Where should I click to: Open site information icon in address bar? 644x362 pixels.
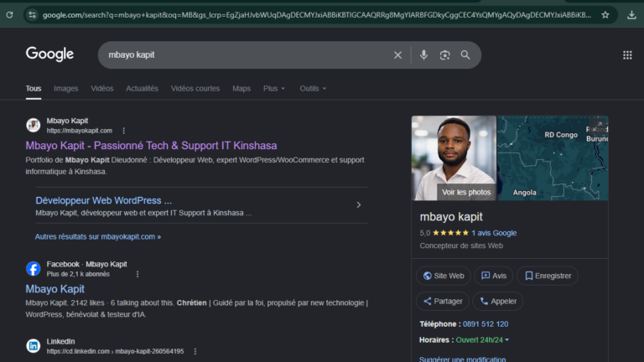32,15
